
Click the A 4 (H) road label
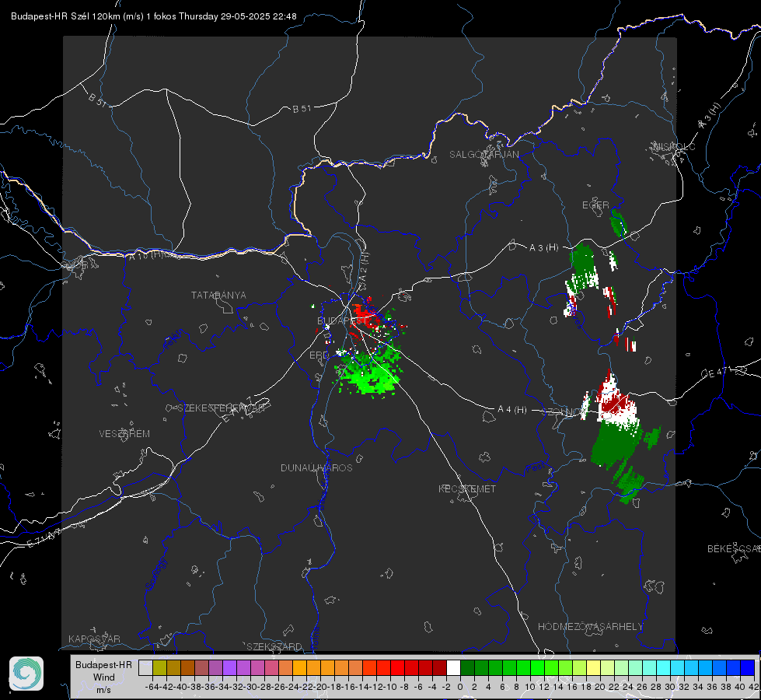coord(512,410)
